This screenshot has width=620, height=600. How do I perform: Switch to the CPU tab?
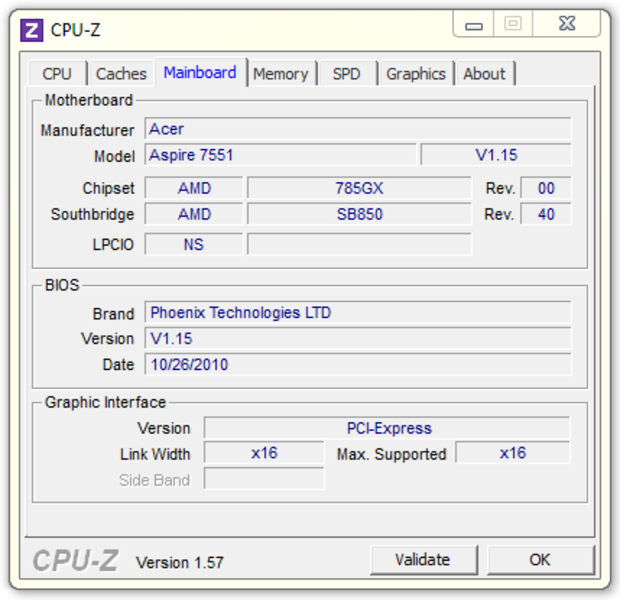click(x=57, y=74)
